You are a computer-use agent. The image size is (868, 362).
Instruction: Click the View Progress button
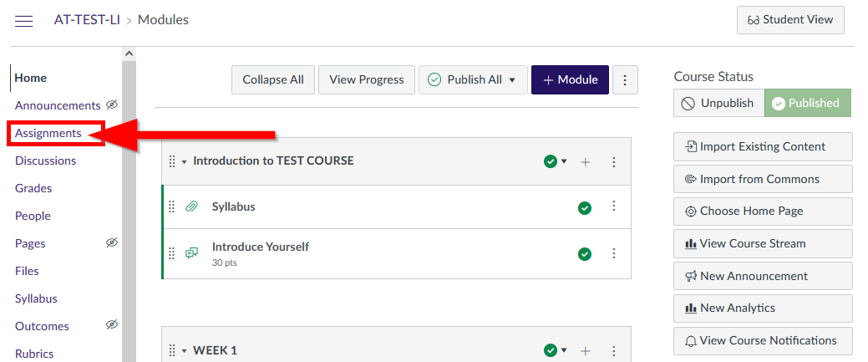click(367, 79)
